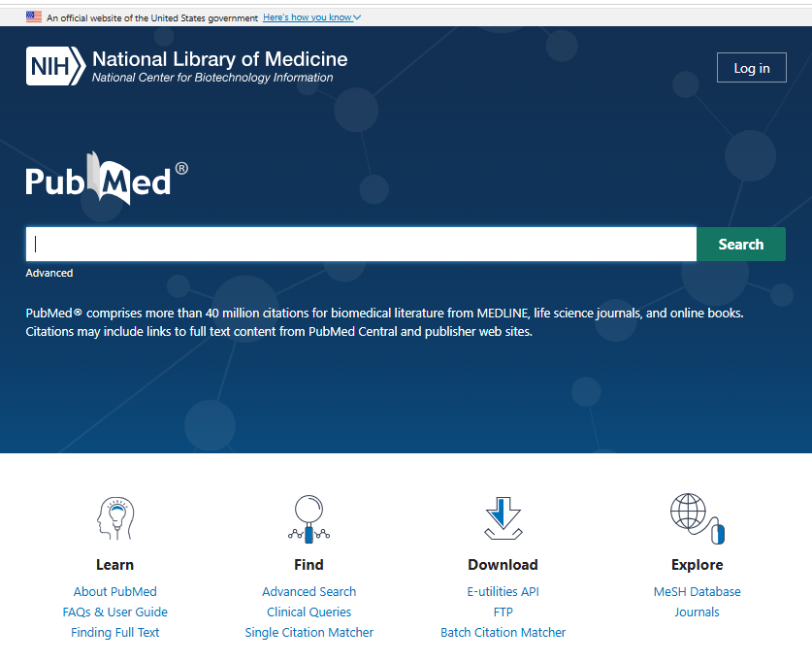This screenshot has height=662, width=812.
Task: Click the Learn heading
Action: 115,565
